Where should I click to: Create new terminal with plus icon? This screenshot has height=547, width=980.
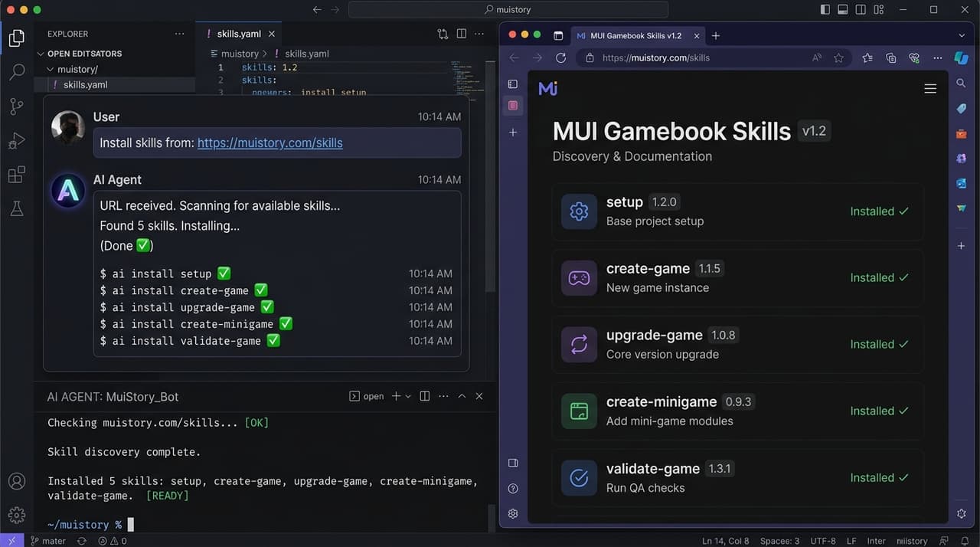396,396
